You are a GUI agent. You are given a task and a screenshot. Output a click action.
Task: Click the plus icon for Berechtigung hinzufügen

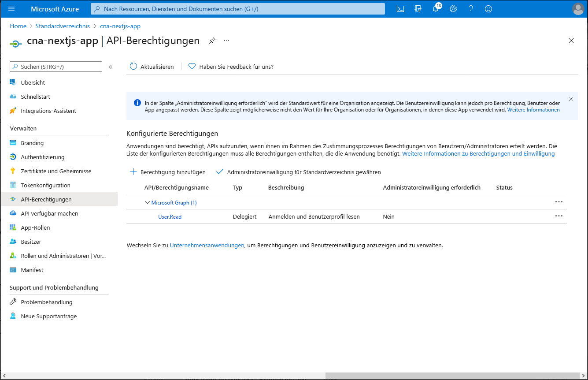[133, 172]
